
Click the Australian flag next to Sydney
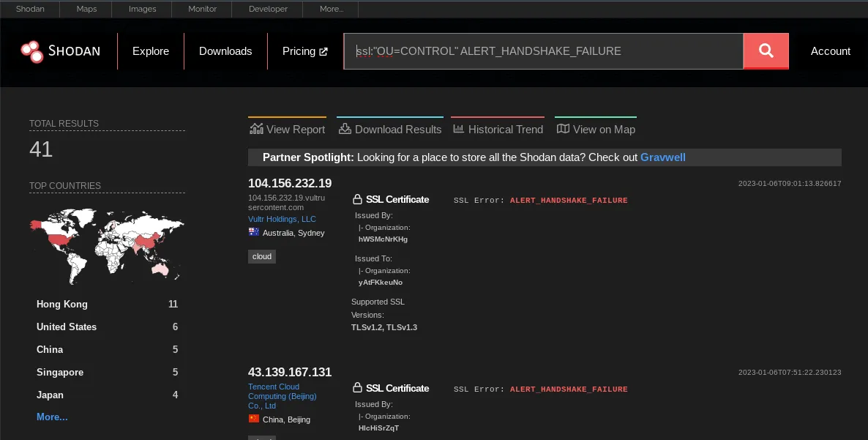click(254, 231)
